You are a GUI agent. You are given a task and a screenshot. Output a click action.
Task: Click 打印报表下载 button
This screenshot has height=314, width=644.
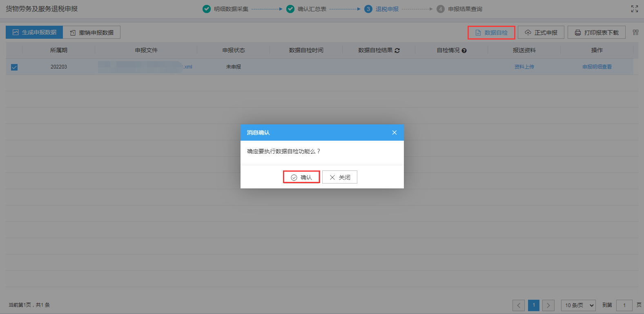pyautogui.click(x=597, y=32)
